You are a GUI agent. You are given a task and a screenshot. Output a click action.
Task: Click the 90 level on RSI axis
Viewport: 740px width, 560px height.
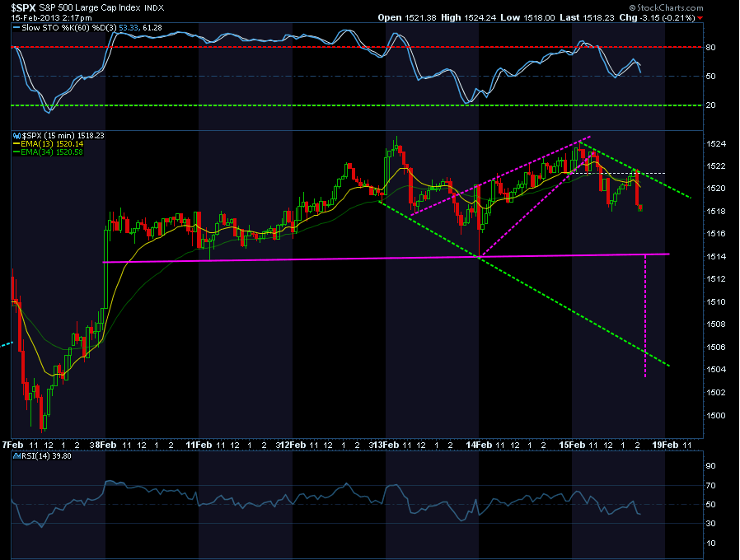710,466
